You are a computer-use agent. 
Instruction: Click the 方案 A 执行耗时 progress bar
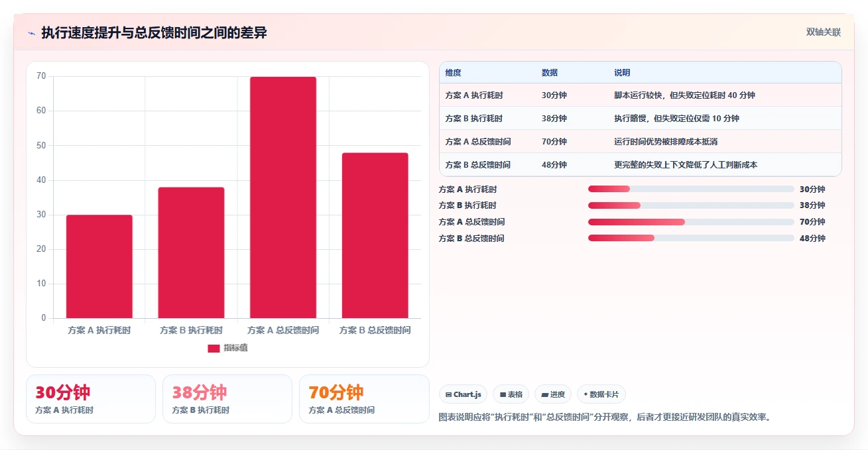(x=691, y=189)
